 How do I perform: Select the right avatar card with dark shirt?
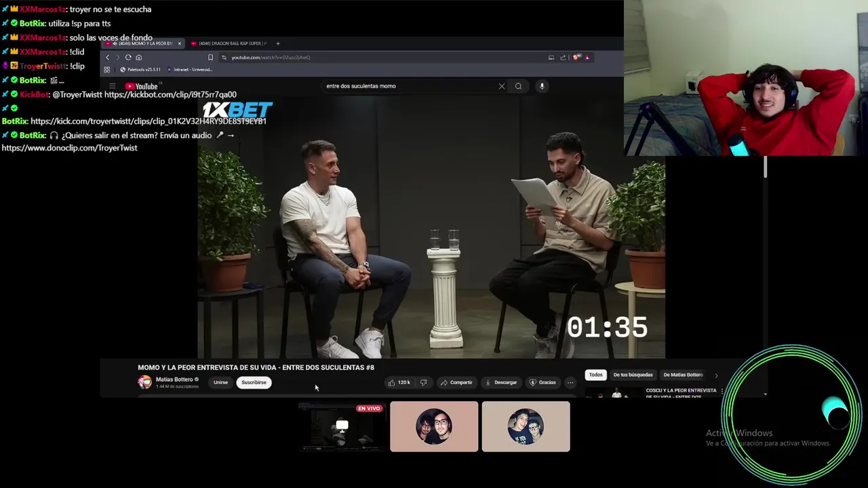tap(526, 426)
